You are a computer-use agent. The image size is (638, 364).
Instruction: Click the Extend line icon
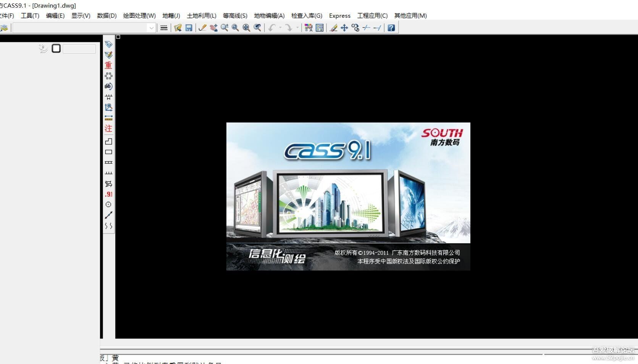tap(377, 28)
